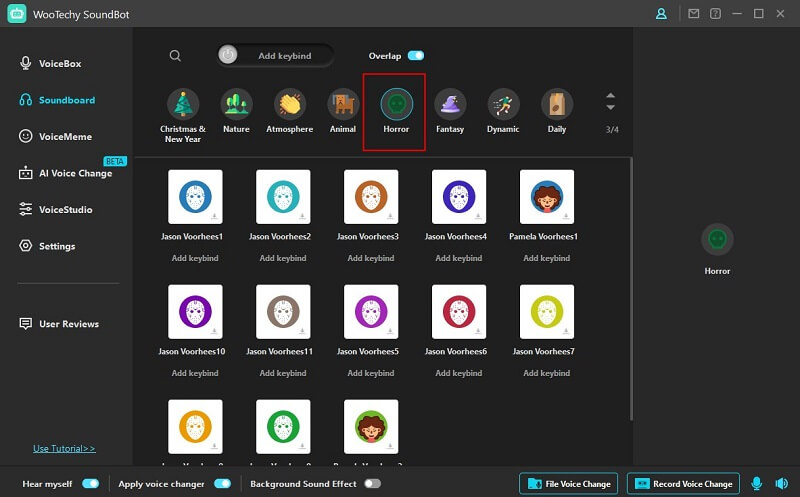Screen dimensions: 800x497
Task: Open the Use Tutorial link
Action: [64, 449]
